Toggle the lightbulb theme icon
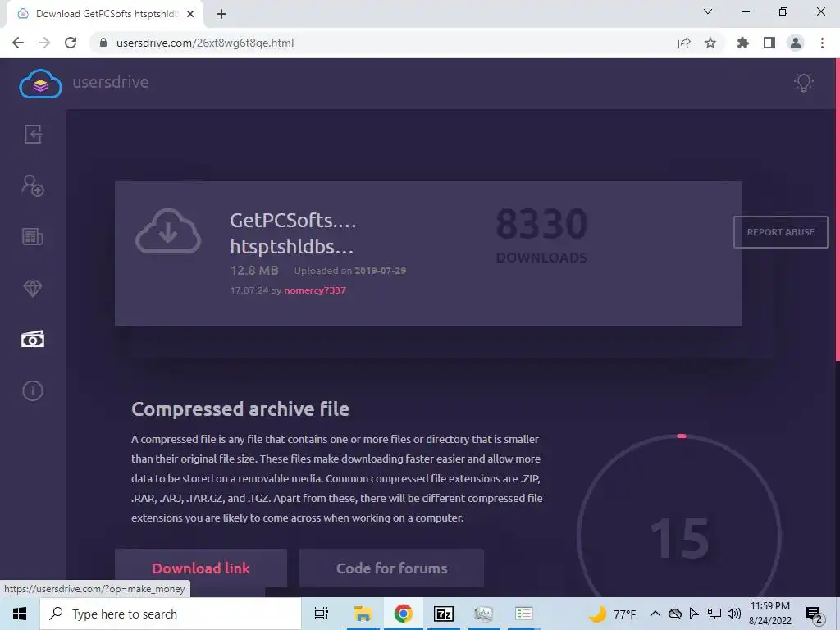 (804, 83)
